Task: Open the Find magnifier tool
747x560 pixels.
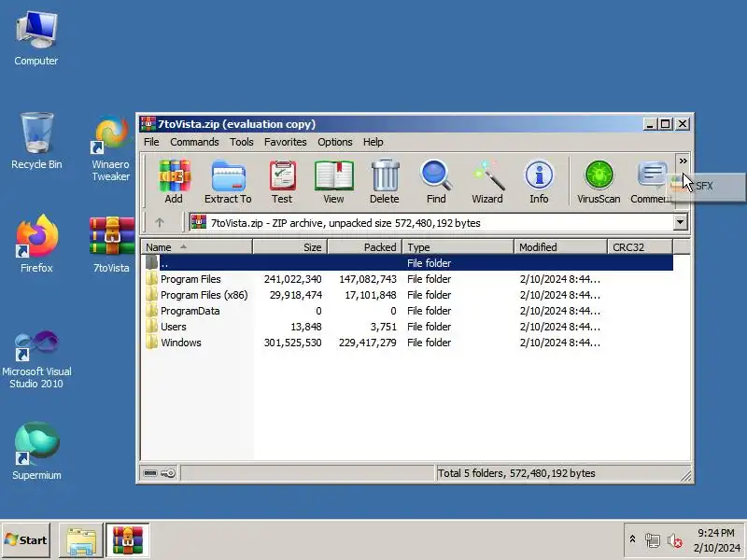Action: (x=436, y=181)
